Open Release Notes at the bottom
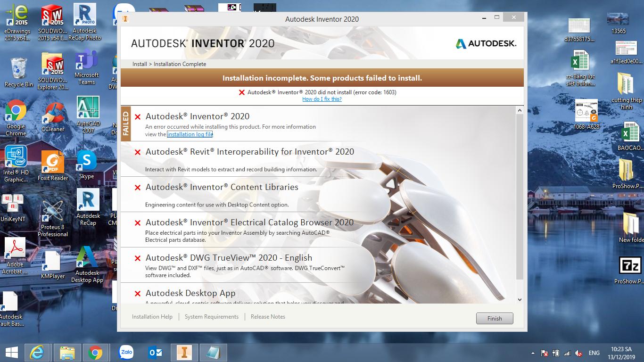This screenshot has height=362, width=644. [x=267, y=316]
